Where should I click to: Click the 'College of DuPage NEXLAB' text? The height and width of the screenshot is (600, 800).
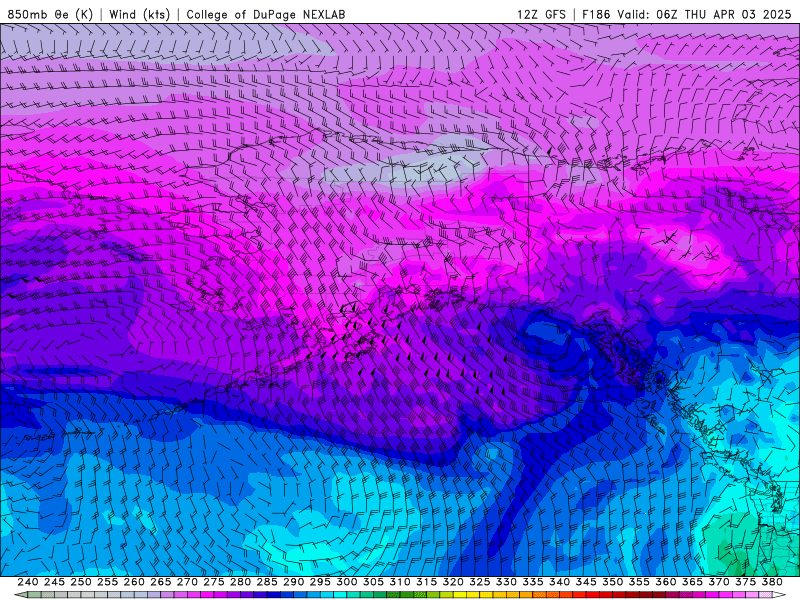tap(265, 14)
